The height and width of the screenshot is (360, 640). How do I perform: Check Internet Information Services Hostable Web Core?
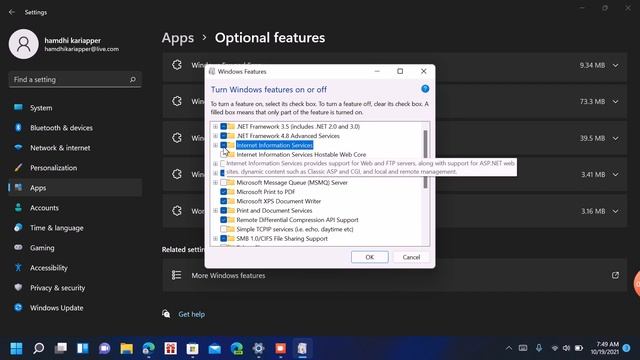[x=224, y=155]
